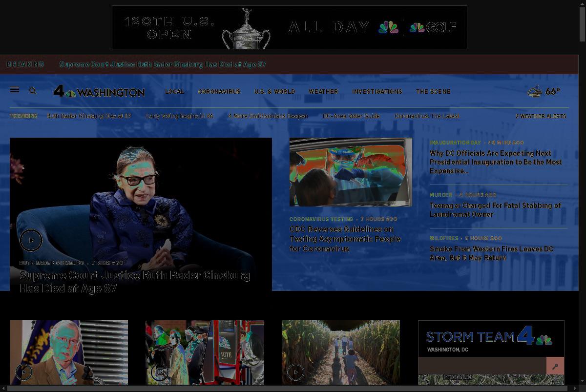Image resolution: width=586 pixels, height=392 pixels.
Task: View the 2 Weather Alerts
Action: tap(541, 116)
